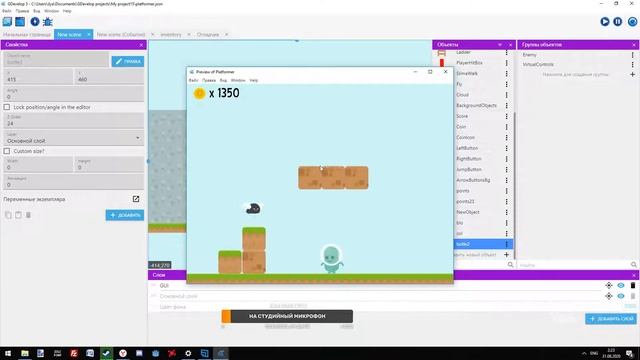
Task: Switch to the New scene (События) tab
Action: 121,35
